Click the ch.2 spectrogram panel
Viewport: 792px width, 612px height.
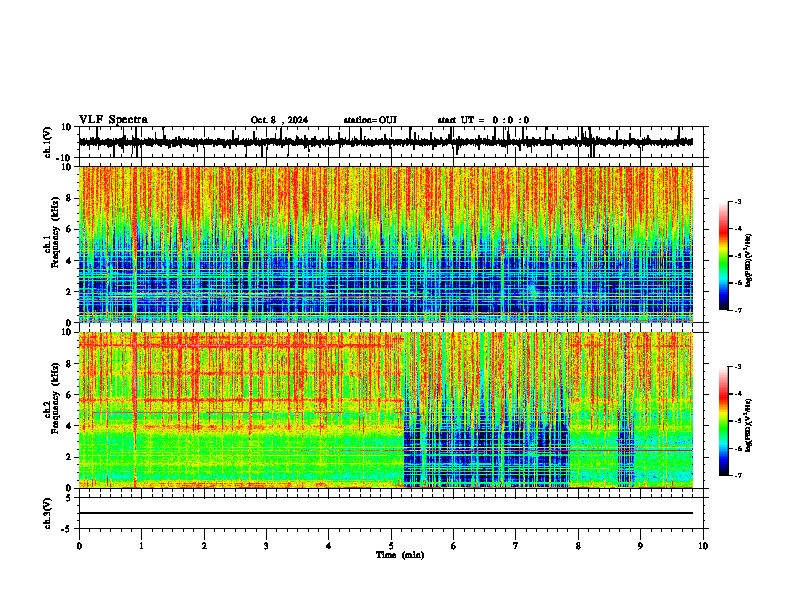[x=386, y=410]
